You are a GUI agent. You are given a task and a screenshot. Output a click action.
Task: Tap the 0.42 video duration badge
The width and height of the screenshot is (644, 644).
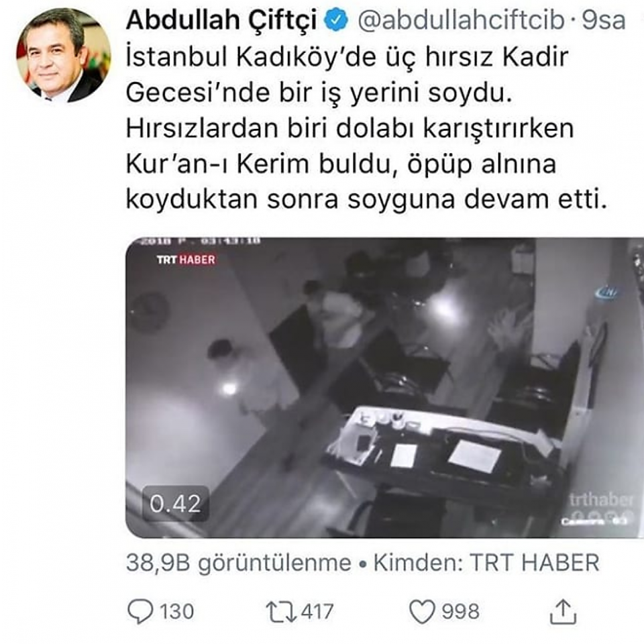[175, 504]
